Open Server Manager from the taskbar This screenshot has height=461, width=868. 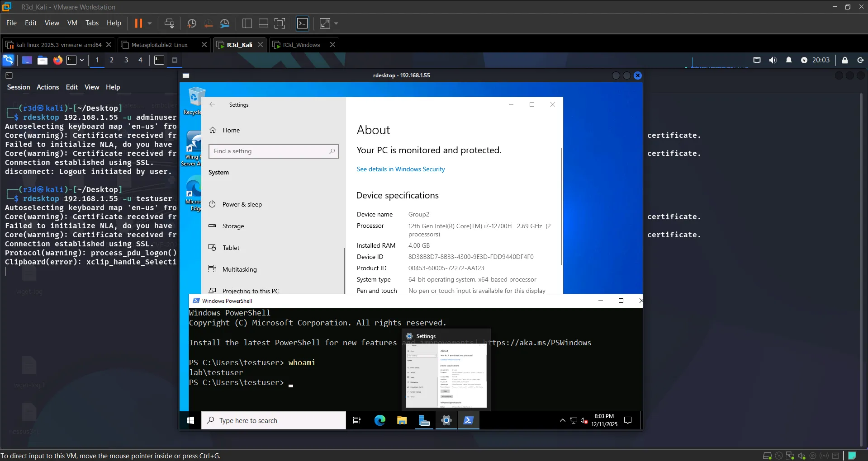(x=424, y=420)
